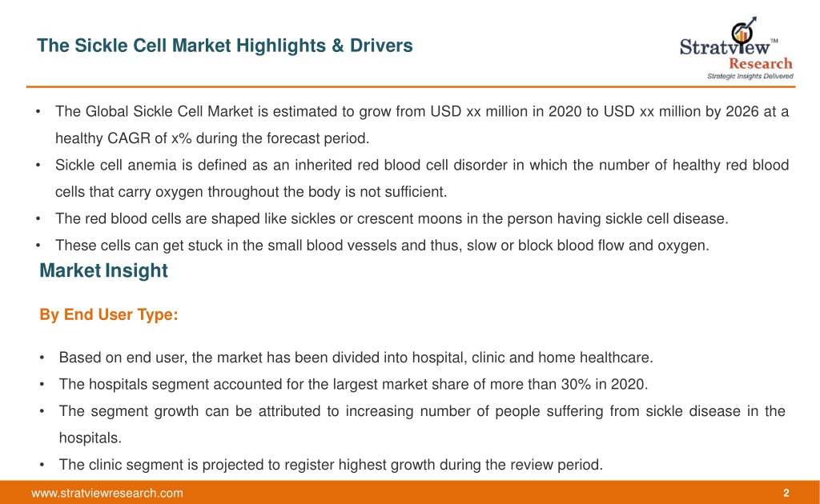Click the slide title Sickle Cell Market Highlights
This screenshot has width=820, height=504.
225,46
